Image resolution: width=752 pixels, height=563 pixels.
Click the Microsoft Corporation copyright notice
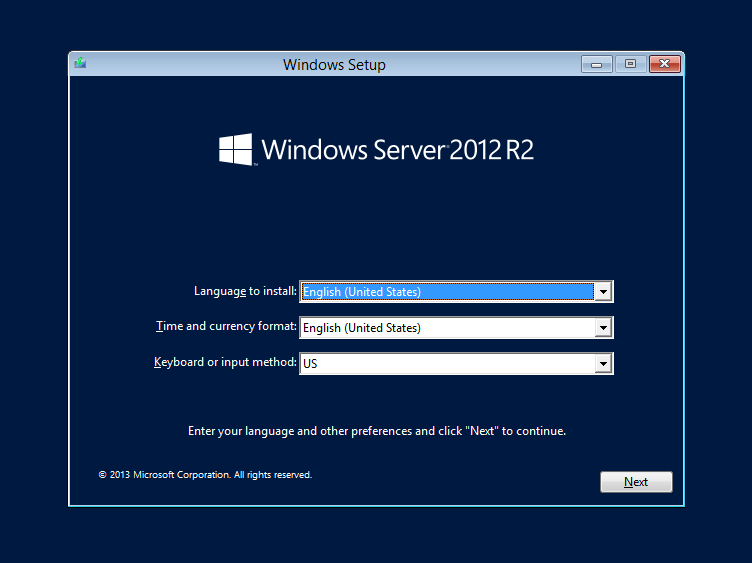tap(205, 475)
